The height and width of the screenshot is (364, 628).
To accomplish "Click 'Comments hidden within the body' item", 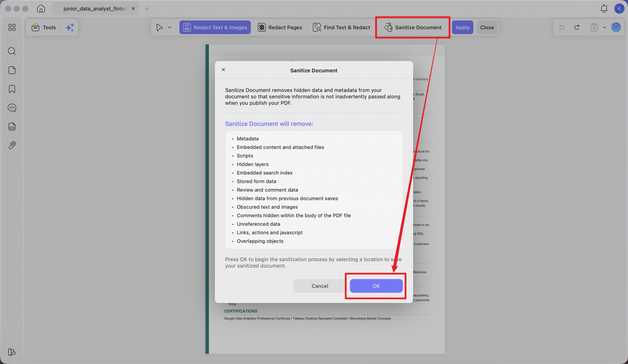I will pyautogui.click(x=294, y=215).
